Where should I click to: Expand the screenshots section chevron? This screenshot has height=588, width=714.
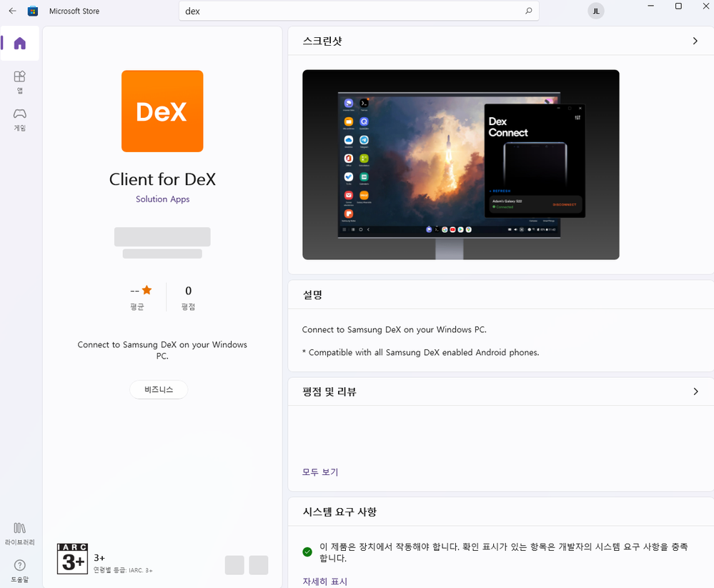[695, 41]
